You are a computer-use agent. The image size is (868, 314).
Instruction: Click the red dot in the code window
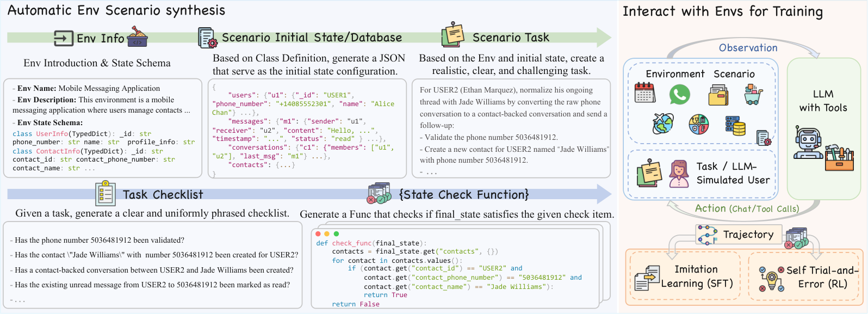pyautogui.click(x=318, y=234)
